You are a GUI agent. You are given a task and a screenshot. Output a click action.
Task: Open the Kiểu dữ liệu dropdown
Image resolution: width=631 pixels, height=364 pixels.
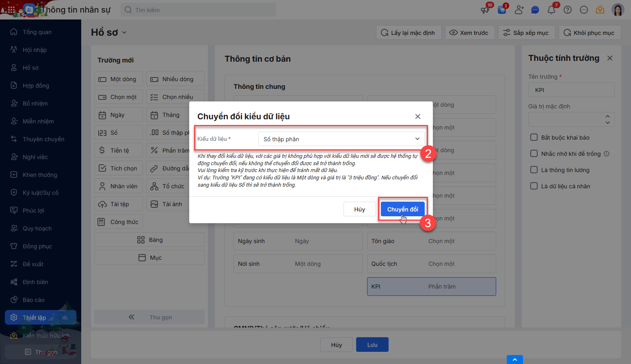(x=341, y=139)
